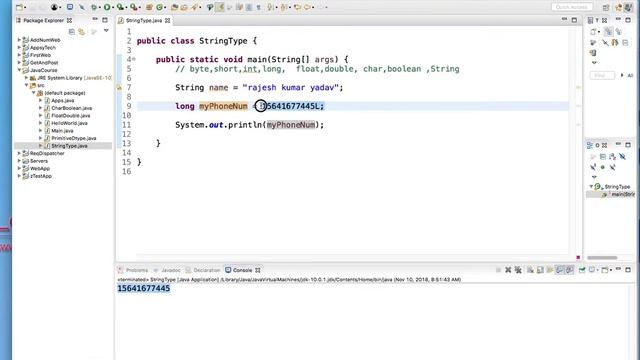The width and height of the screenshot is (640, 360).
Task: Open Package Explorer View Menu arrow
Action: (x=106, y=31)
